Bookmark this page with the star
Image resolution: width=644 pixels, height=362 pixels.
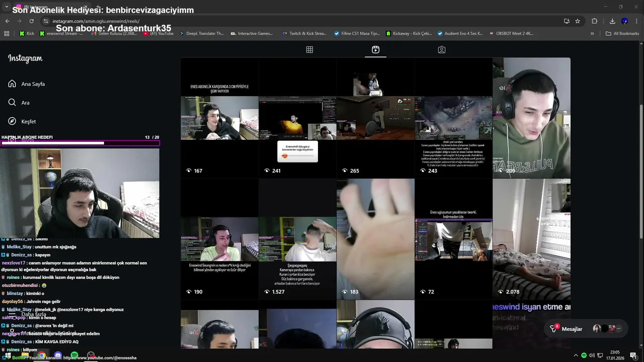pos(578,21)
